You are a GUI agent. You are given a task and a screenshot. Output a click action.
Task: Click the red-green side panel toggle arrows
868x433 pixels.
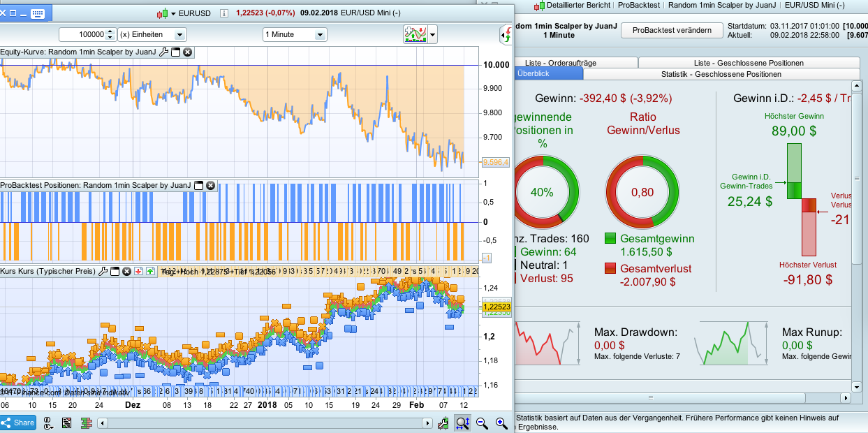coord(505,34)
